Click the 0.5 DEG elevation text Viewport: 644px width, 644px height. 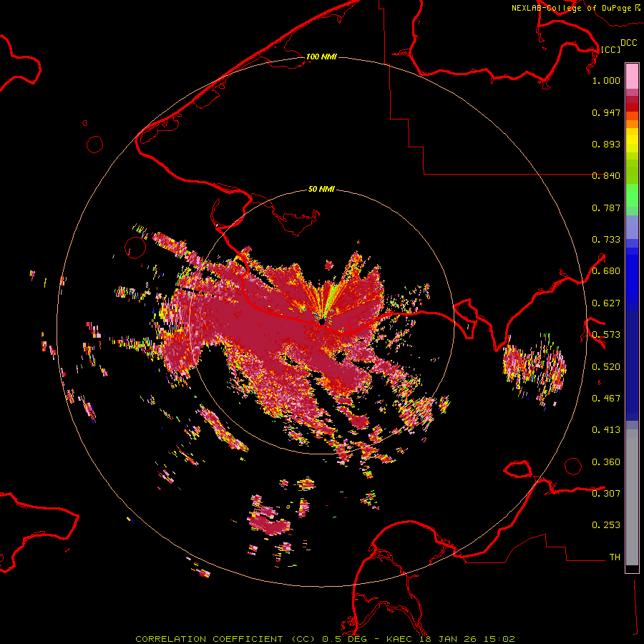344,639
